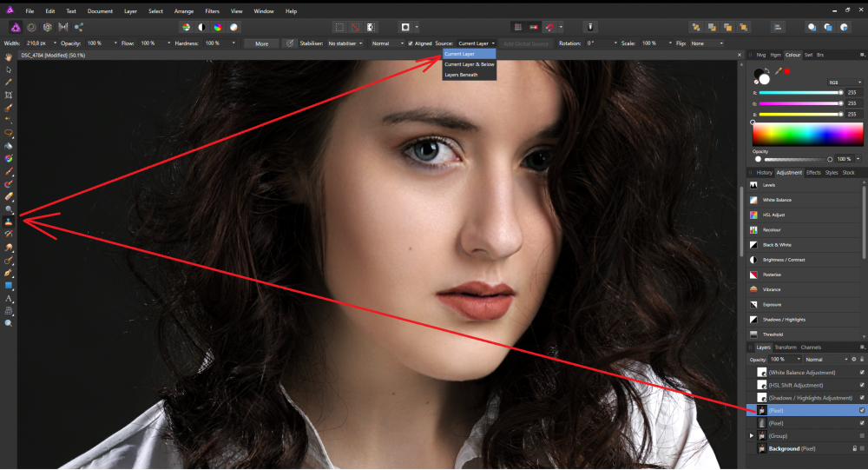Open the Layers panel blend mode dropdown

click(826, 359)
